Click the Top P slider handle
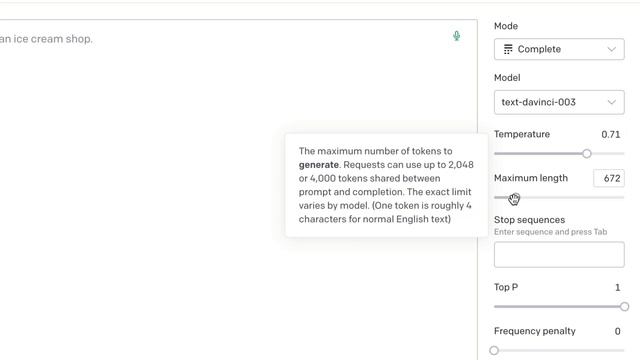This screenshot has width=640, height=360. pos(624,307)
